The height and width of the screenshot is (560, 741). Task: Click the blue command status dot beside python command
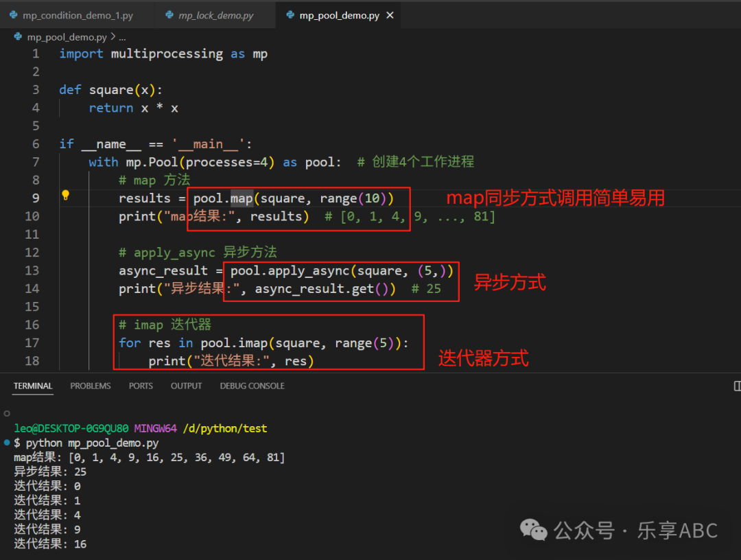[x=7, y=443]
